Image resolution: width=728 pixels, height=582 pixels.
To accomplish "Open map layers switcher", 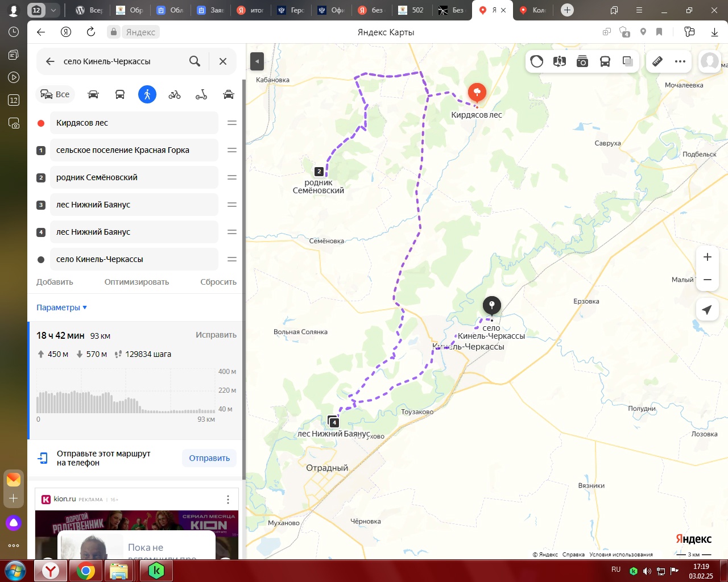I will pyautogui.click(x=628, y=61).
